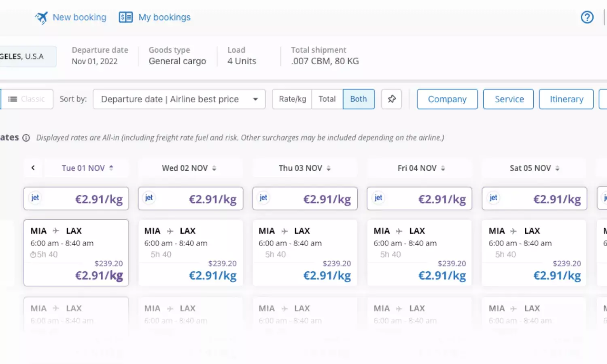Screen dimensions: 607x364
Task: Open the Itinerary filter
Action: [x=566, y=99]
